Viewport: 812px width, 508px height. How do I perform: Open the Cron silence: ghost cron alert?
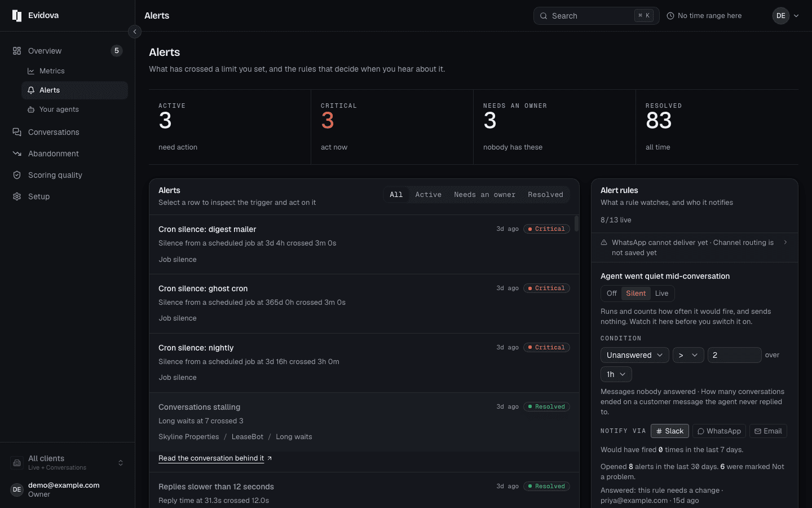(364, 304)
